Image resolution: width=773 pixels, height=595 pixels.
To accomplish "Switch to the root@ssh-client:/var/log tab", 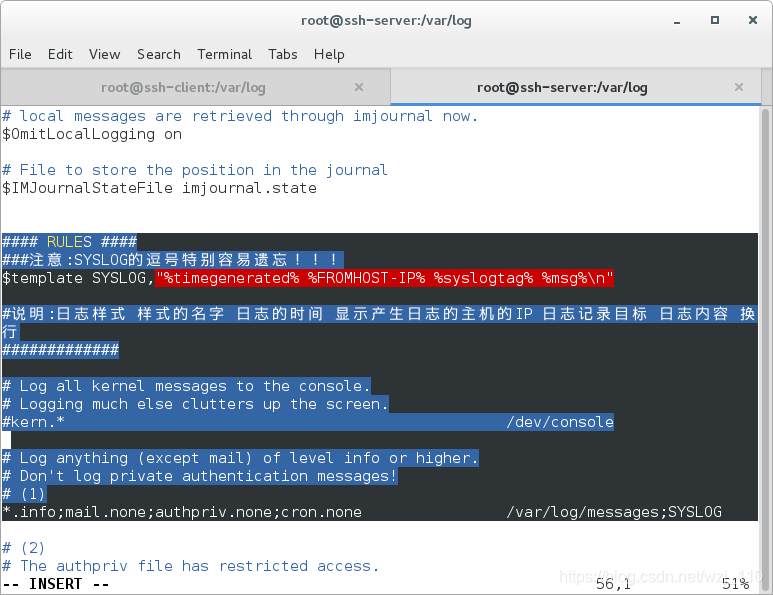I will tap(183, 88).
